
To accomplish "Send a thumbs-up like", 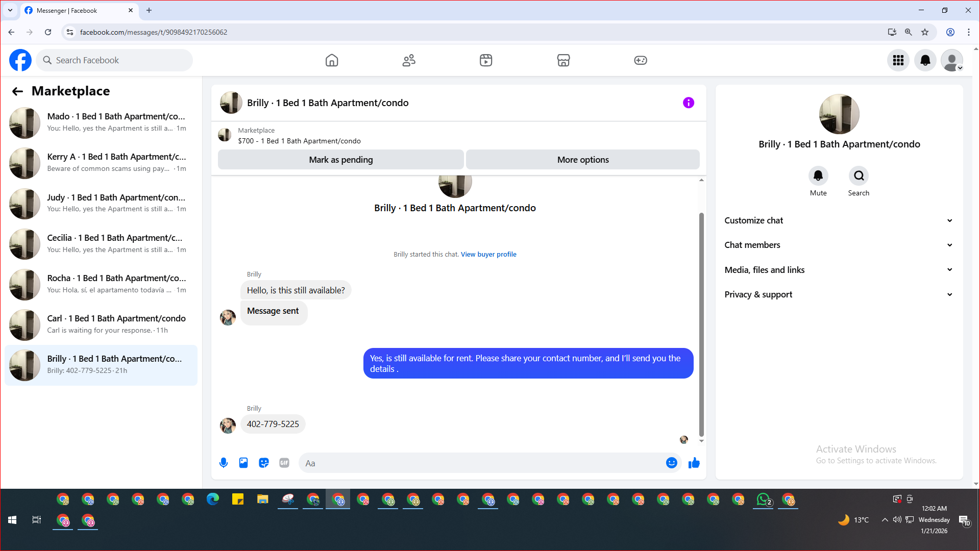I will point(694,463).
